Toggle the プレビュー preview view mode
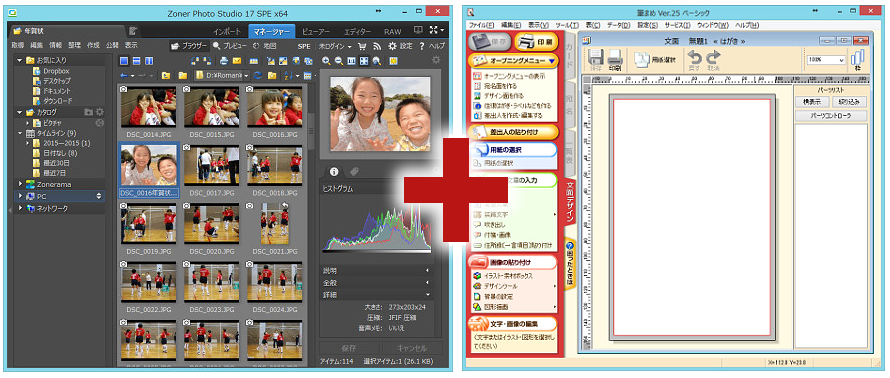This screenshot has width=890, height=378. [x=230, y=46]
